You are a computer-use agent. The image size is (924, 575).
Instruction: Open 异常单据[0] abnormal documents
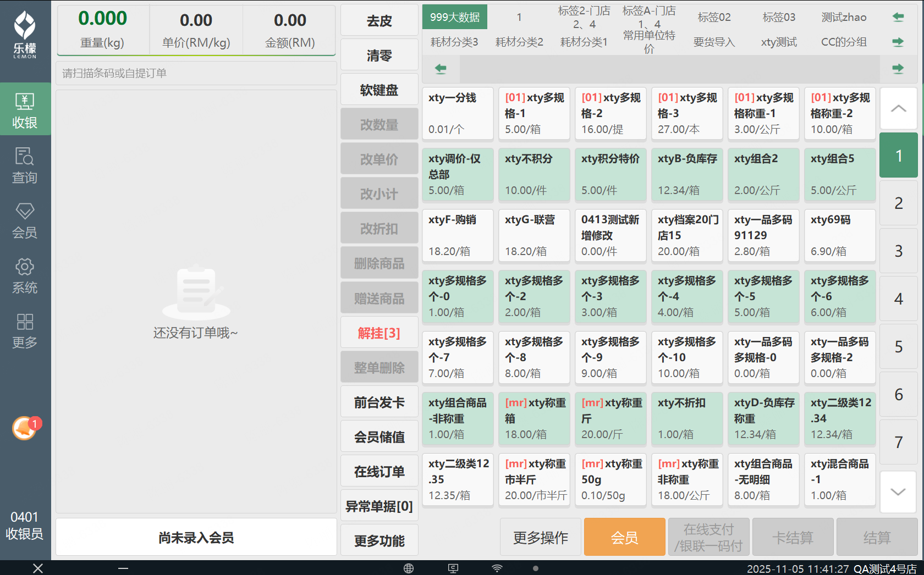point(379,506)
